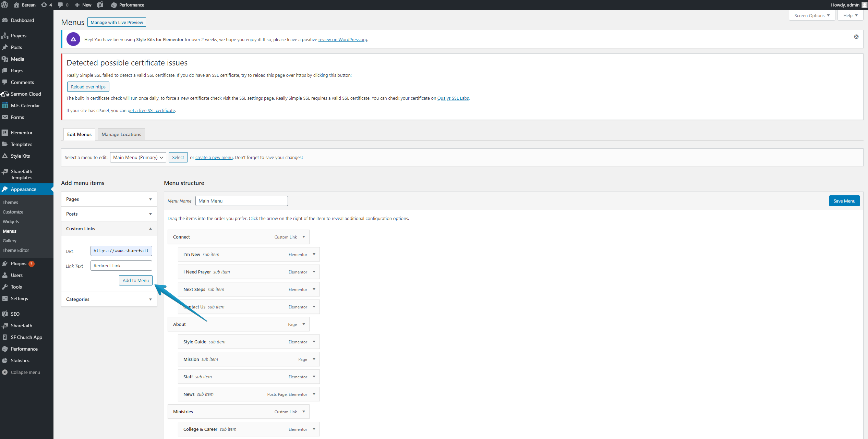Click Add to Menu button

[136, 280]
